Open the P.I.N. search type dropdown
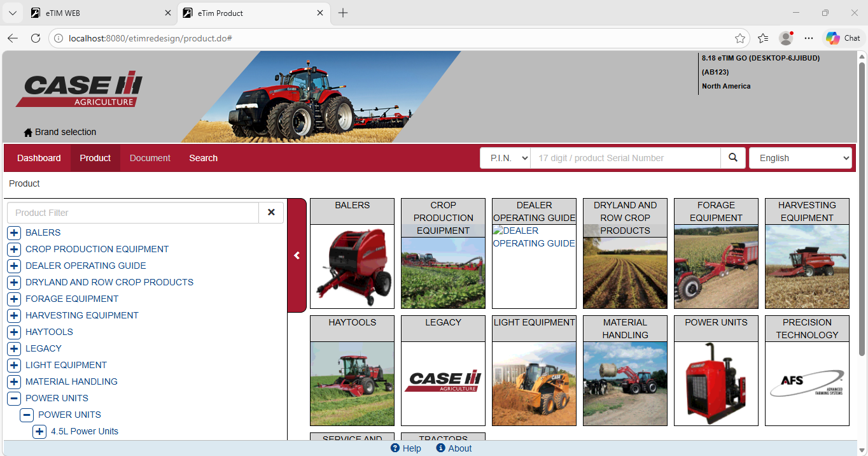The image size is (868, 456). (x=505, y=158)
